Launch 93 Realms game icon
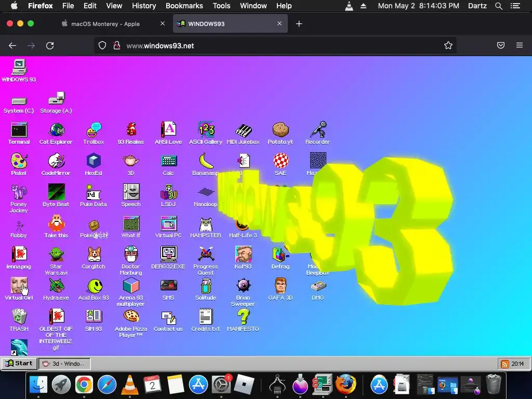The image size is (532, 399). (131, 129)
